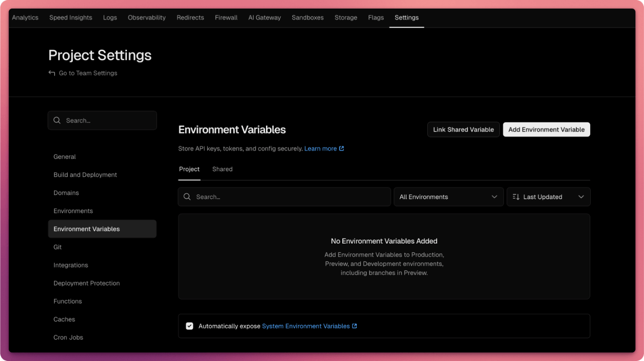Click the sort icon in the Last Updated control

coord(516,197)
